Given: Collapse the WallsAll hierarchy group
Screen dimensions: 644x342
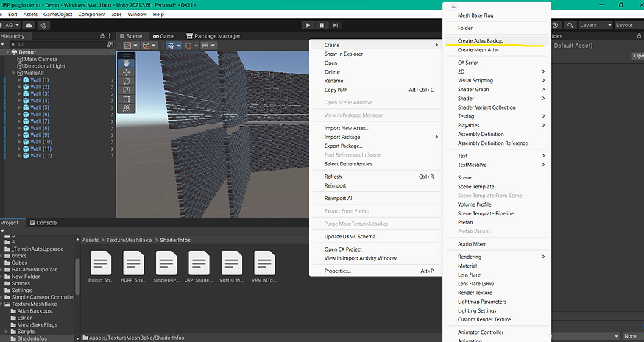Looking at the screenshot, I should pos(14,73).
